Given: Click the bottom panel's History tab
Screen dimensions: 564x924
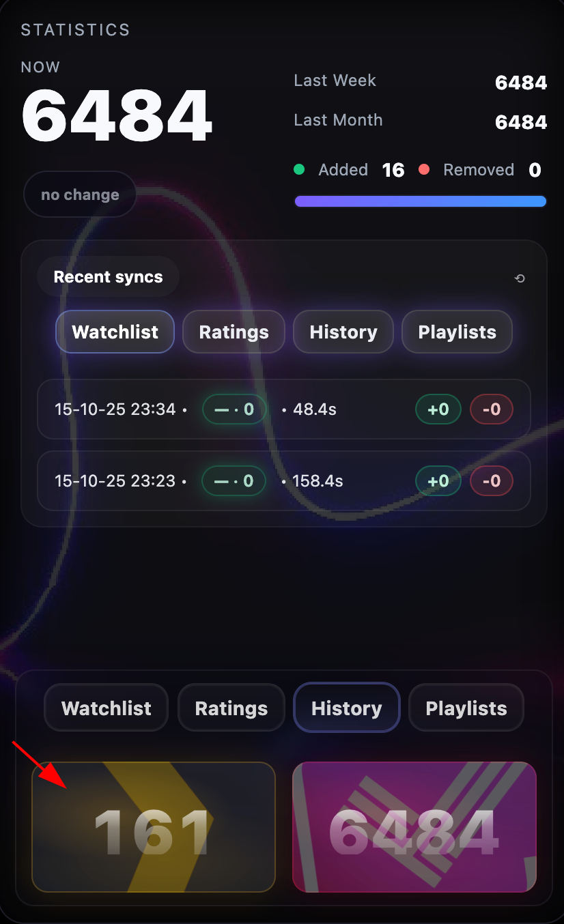Looking at the screenshot, I should (347, 708).
